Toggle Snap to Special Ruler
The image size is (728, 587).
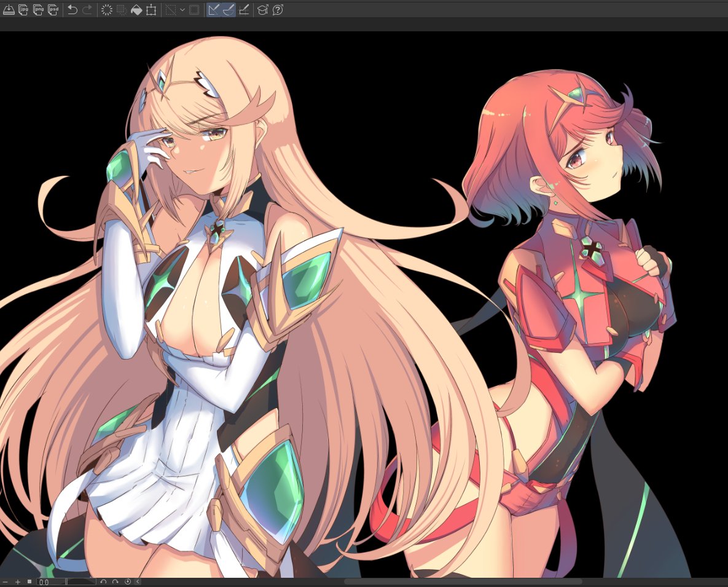(x=229, y=10)
